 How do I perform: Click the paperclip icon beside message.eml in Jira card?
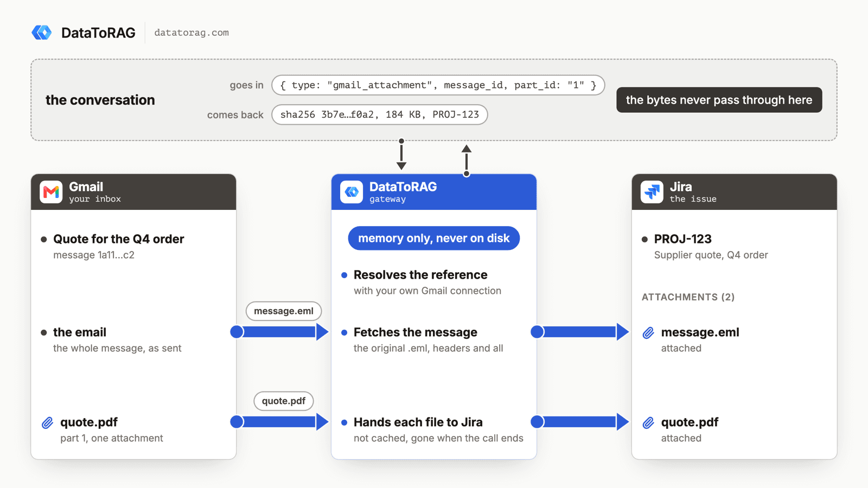click(x=648, y=333)
